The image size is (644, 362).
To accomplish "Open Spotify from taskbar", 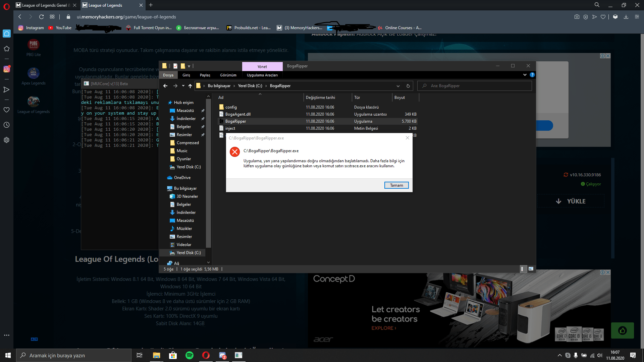I will coord(190,355).
